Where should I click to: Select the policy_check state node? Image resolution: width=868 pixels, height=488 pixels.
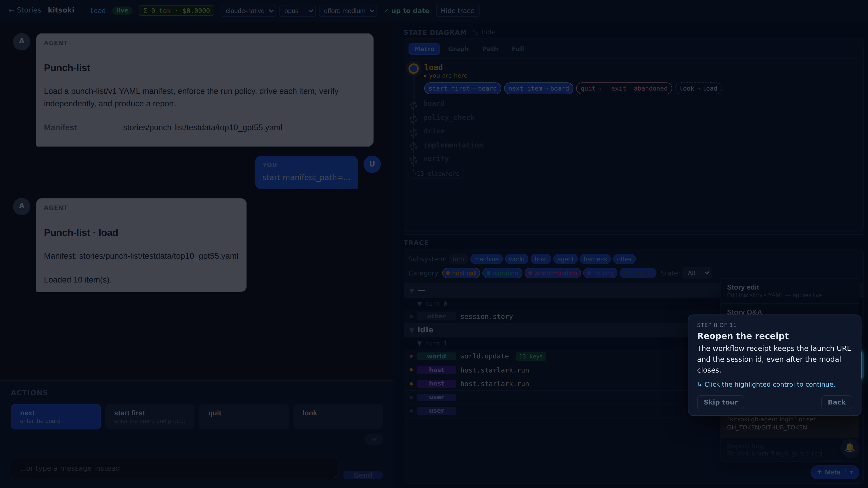(x=448, y=118)
